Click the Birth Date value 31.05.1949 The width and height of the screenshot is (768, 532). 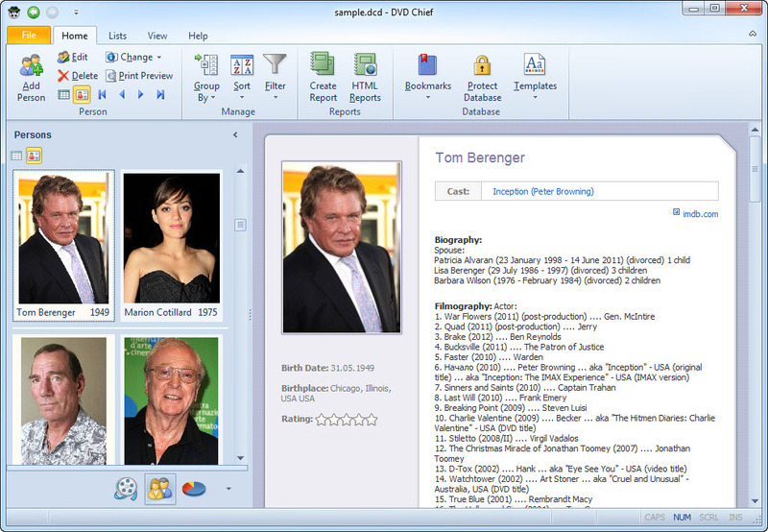point(352,368)
